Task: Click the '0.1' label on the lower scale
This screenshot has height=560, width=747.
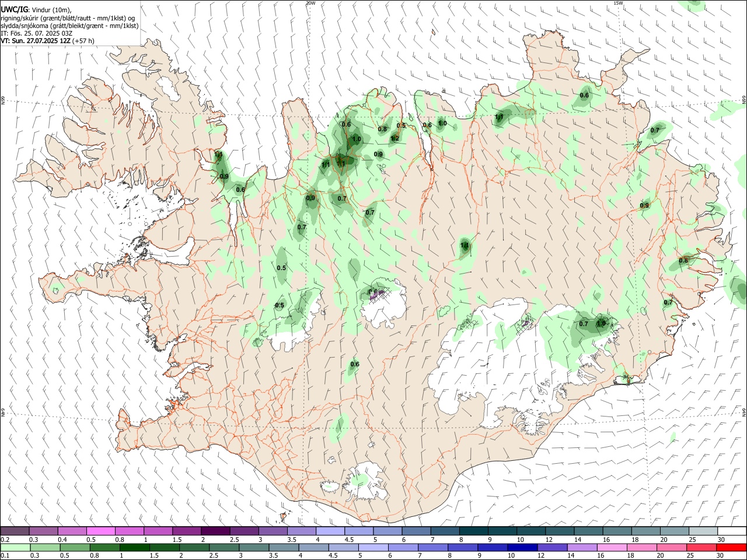Action: pyautogui.click(x=5, y=556)
